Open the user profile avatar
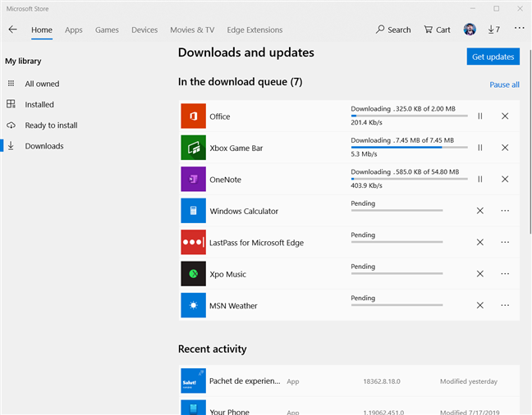Image resolution: width=532 pixels, height=415 pixels. pyautogui.click(x=470, y=30)
